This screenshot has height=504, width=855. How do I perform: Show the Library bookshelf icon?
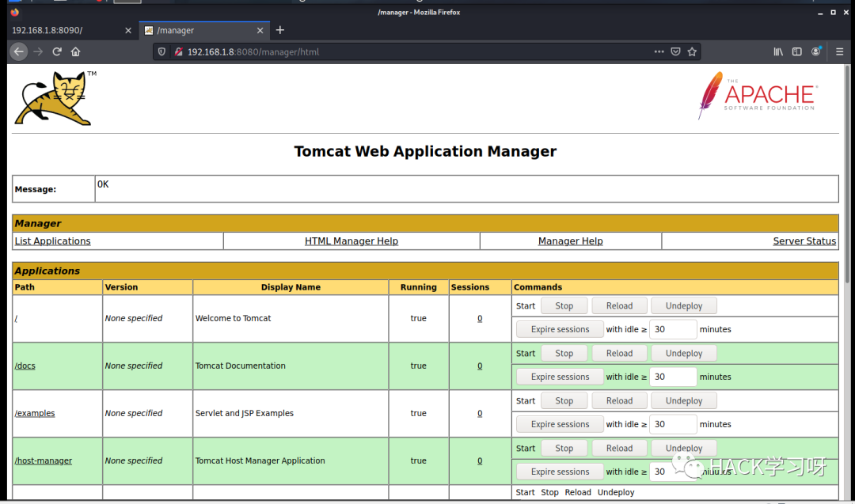pos(778,51)
